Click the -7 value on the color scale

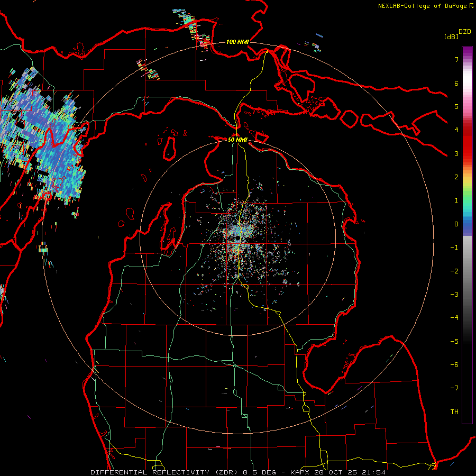pyautogui.click(x=454, y=388)
